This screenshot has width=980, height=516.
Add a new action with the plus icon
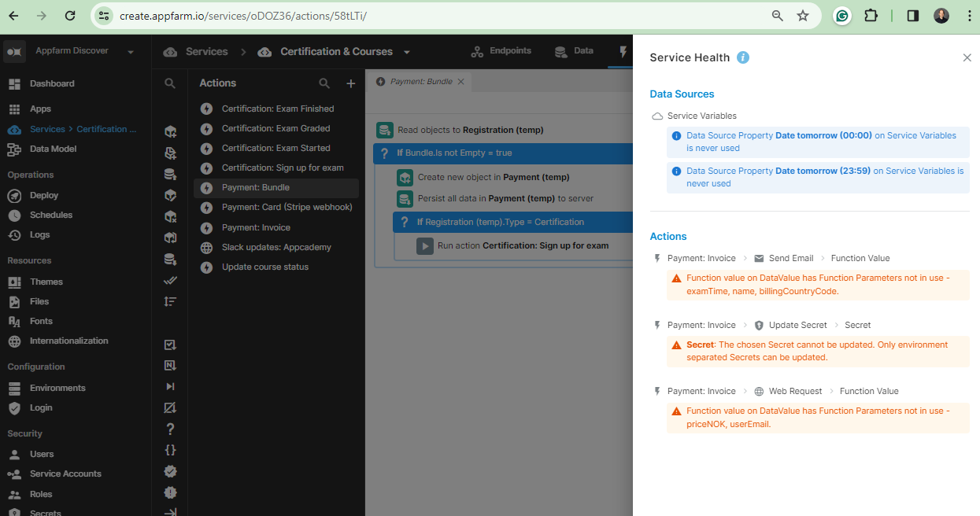coord(350,83)
